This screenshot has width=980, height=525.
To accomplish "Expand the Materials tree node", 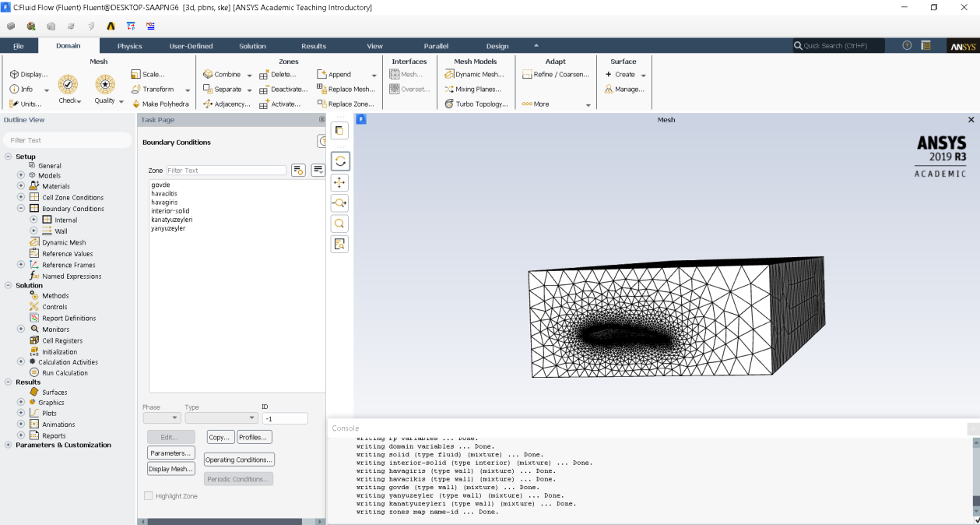I will 21,186.
